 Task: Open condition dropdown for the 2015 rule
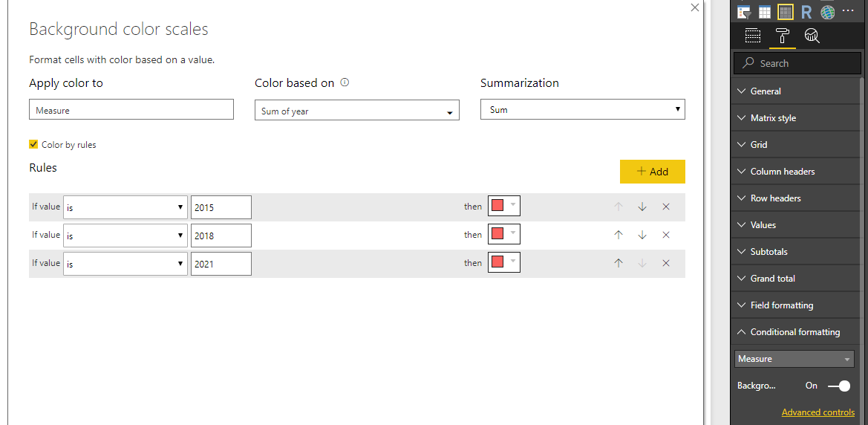point(125,207)
